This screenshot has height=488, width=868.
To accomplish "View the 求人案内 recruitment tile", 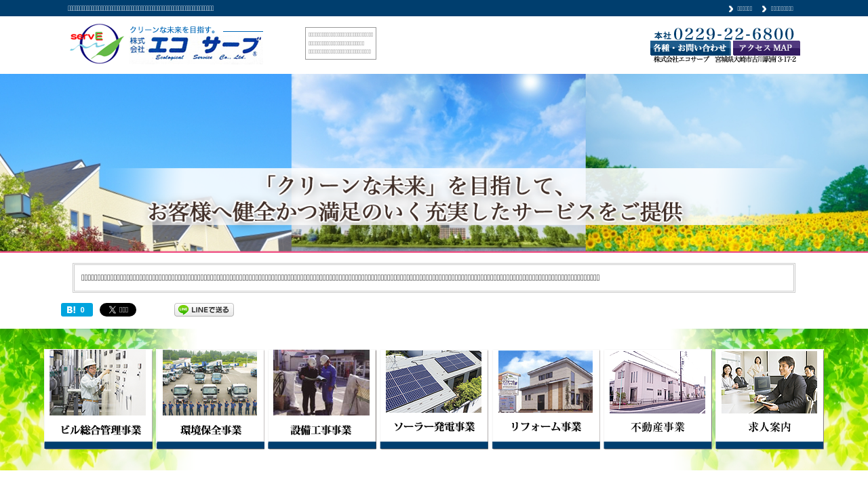I will coord(770,399).
